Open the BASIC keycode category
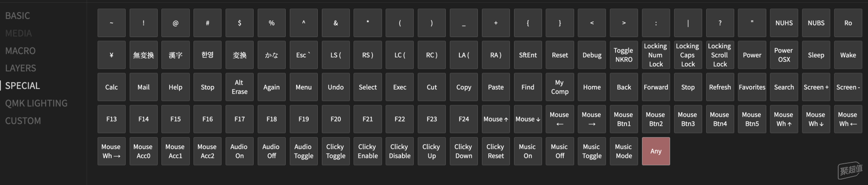The width and height of the screenshot is (868, 185). (18, 16)
